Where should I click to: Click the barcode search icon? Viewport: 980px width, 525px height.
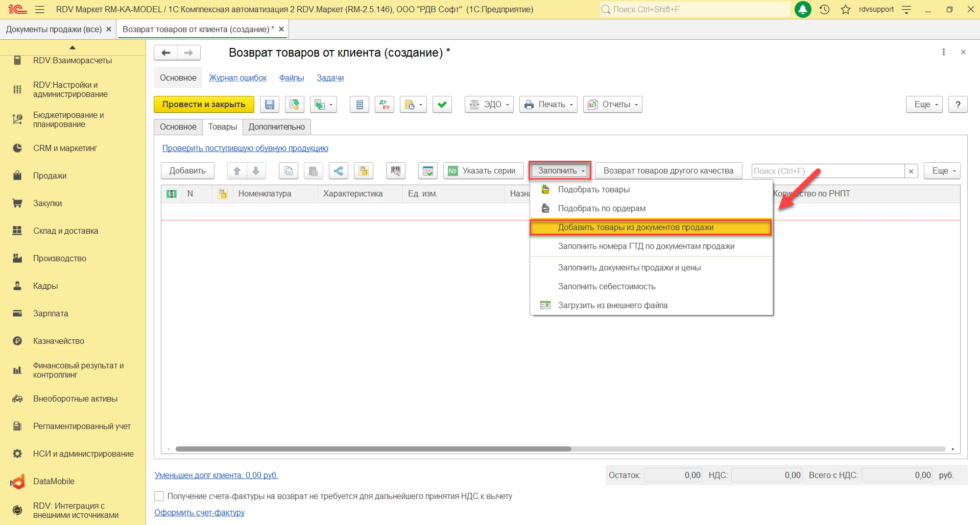[395, 171]
